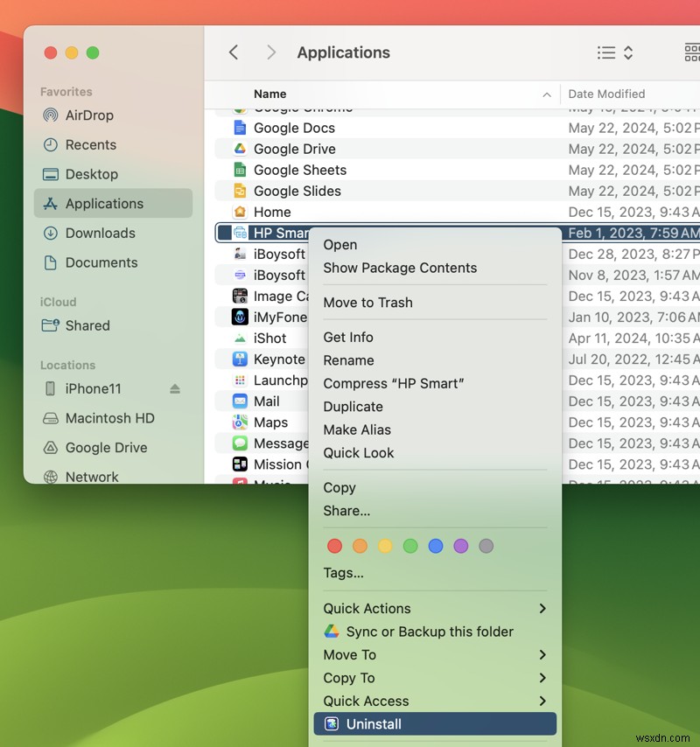Image resolution: width=700 pixels, height=747 pixels.
Task: Click the Recents clock icon
Action: click(51, 145)
